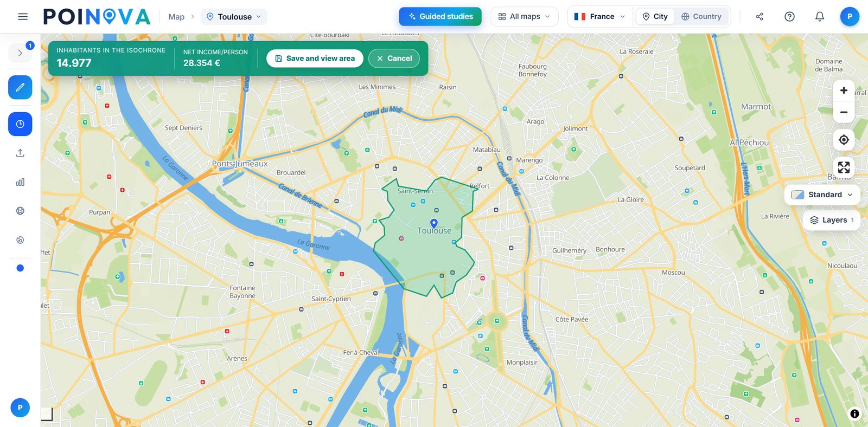Image resolution: width=868 pixels, height=427 pixels.
Task: Select the isochrone clock tool
Action: click(20, 124)
